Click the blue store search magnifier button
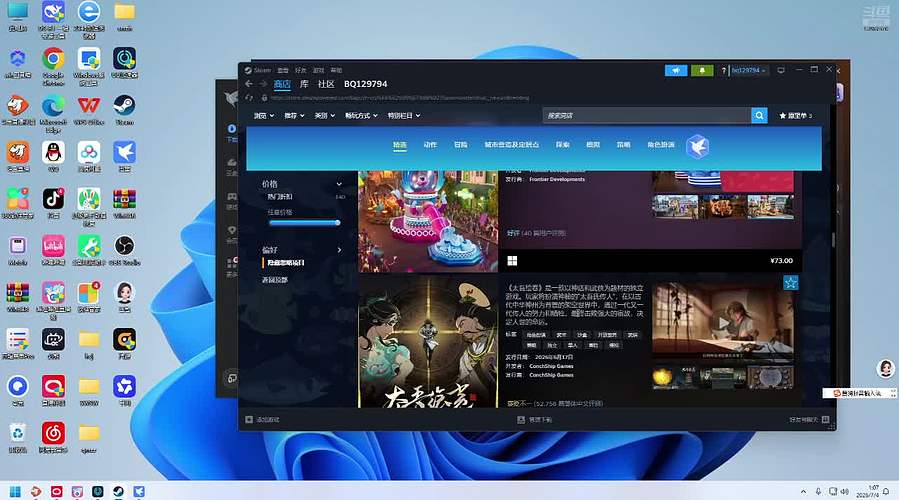 pos(759,116)
